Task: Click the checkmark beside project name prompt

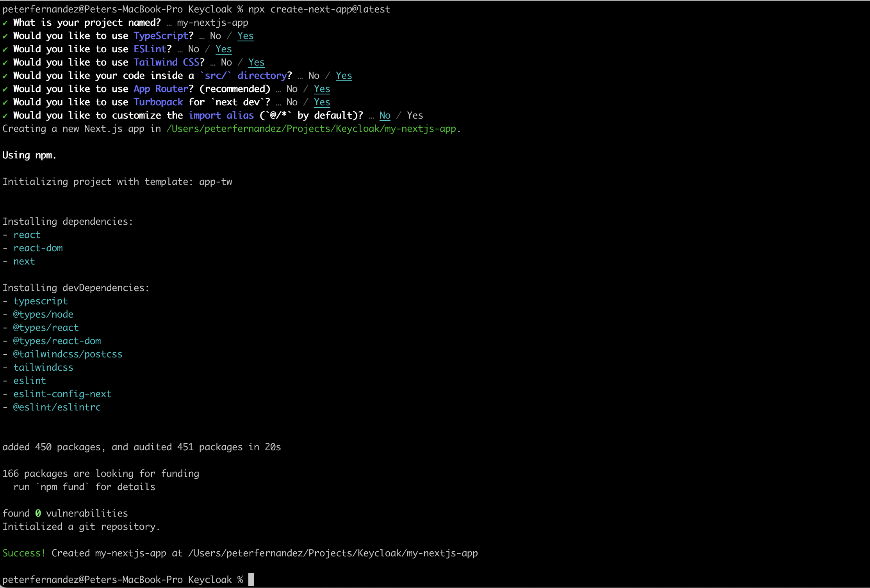Action: pos(5,23)
